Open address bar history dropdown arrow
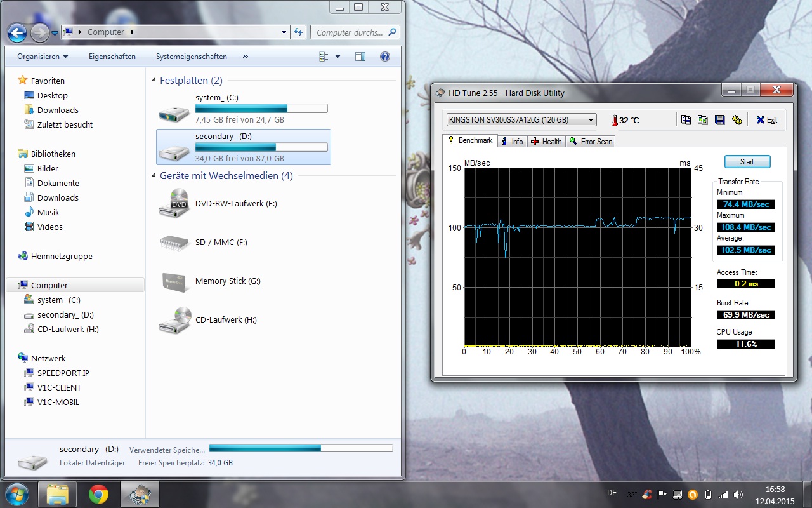 pyautogui.click(x=284, y=32)
